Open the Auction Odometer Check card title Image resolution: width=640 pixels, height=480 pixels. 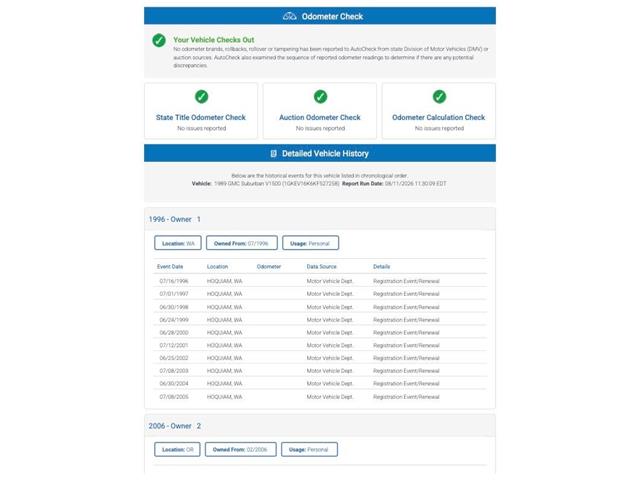coord(320,118)
